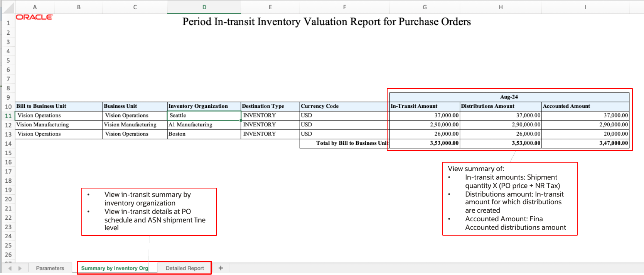This screenshot has height=275, width=644.
Task: Select column C header
Action: (135, 7)
